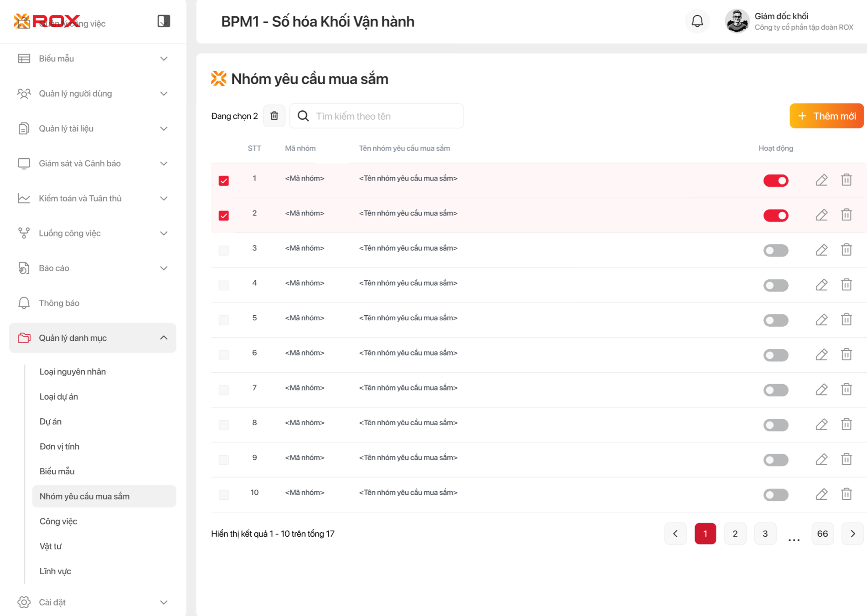
Task: Go to next page with right arrow
Action: pos(852,534)
